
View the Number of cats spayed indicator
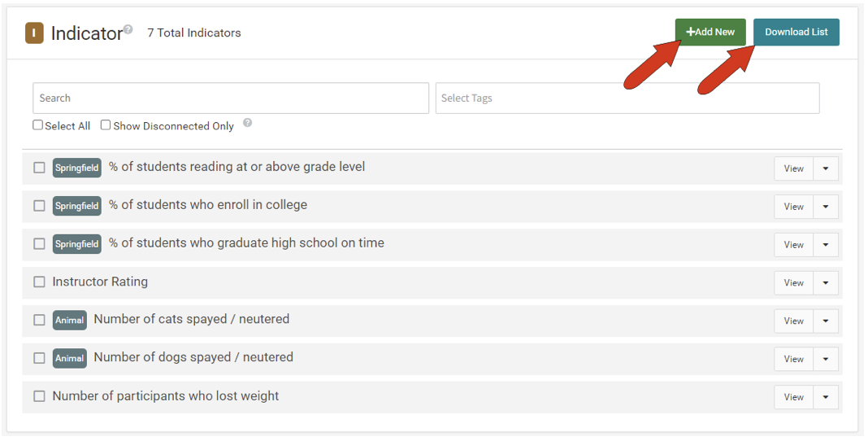793,321
